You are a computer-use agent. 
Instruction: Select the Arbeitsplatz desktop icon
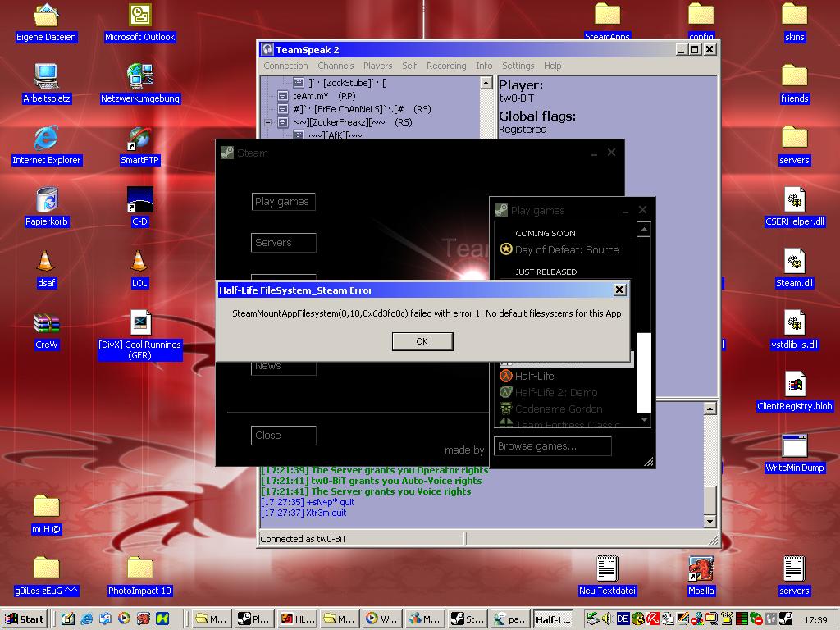point(46,84)
